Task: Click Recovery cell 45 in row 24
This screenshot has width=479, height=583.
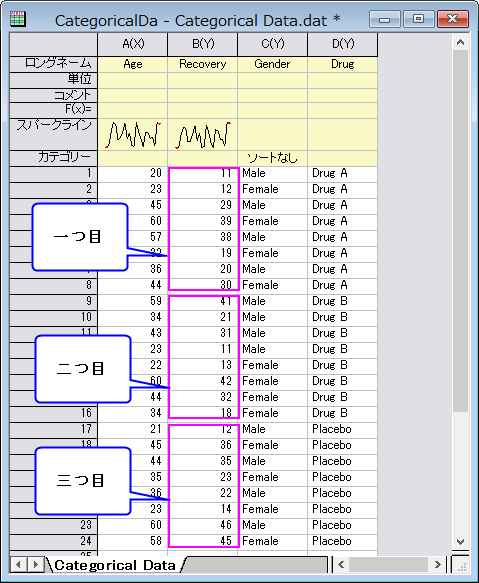Action: 203,541
